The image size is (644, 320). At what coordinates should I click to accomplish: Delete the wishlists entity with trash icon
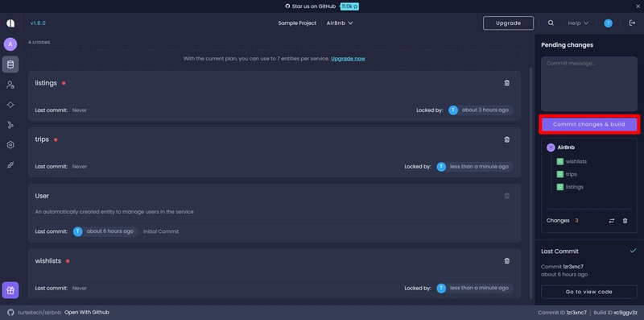(507, 261)
